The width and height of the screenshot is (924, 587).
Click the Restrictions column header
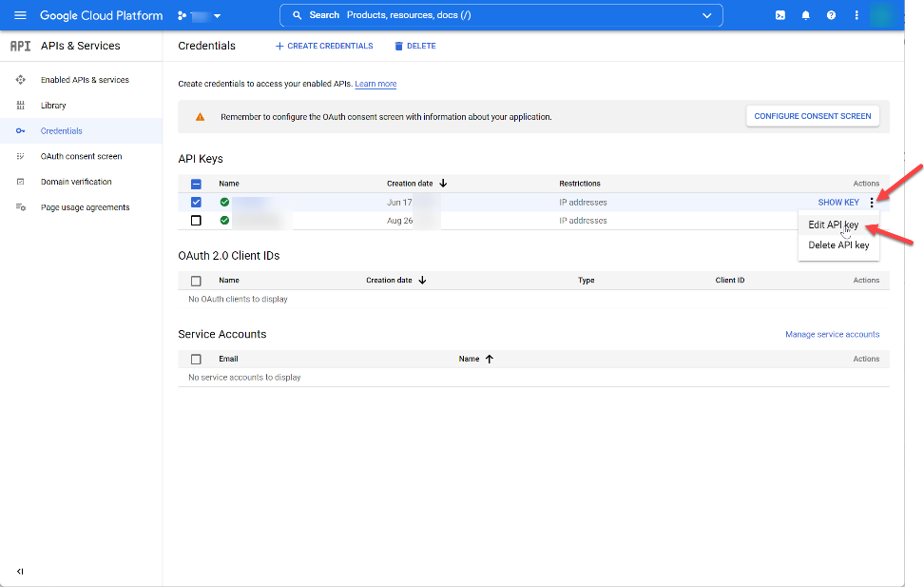tap(580, 184)
